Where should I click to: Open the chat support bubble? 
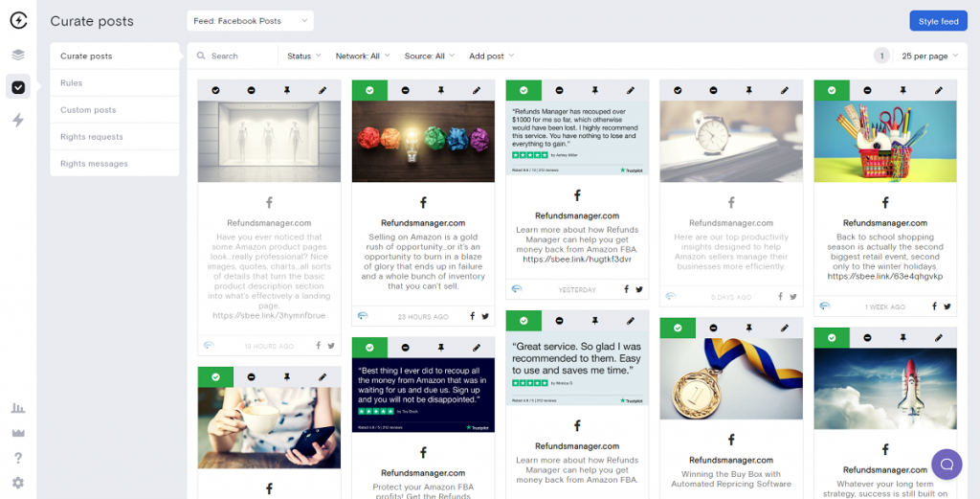(947, 464)
